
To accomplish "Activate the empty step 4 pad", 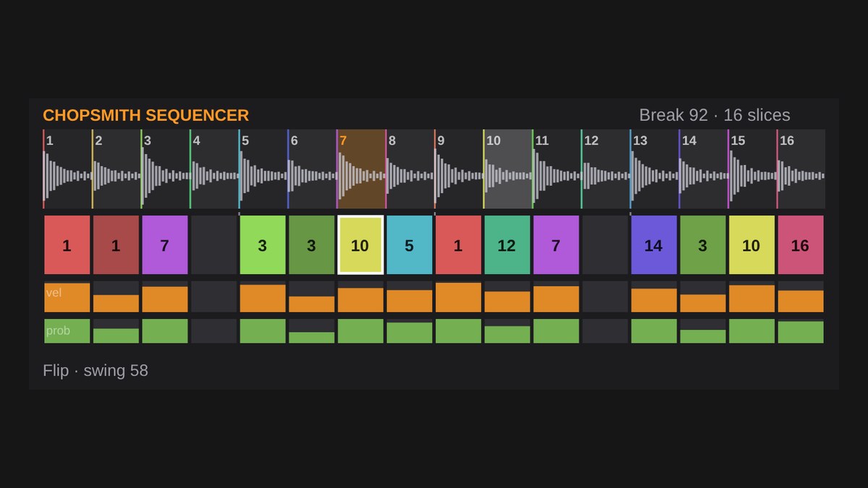I will (x=214, y=245).
